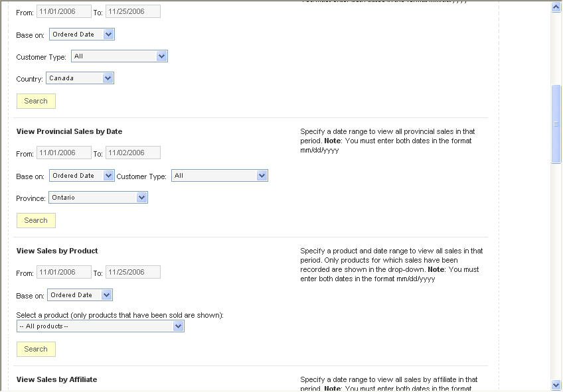Viewport: 563px width, 392px height.
Task: Open Base on dropdown in Provincial Sales section
Action: (x=82, y=176)
